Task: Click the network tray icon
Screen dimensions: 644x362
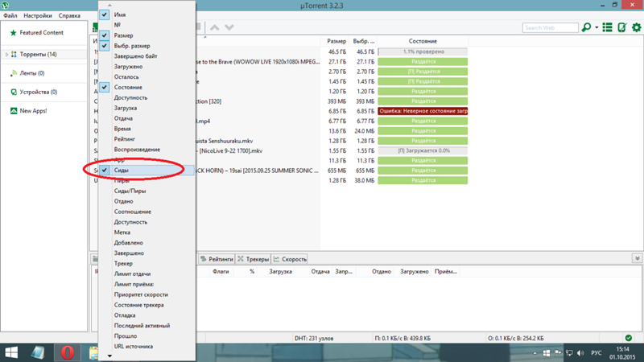Action: pyautogui.click(x=569, y=353)
